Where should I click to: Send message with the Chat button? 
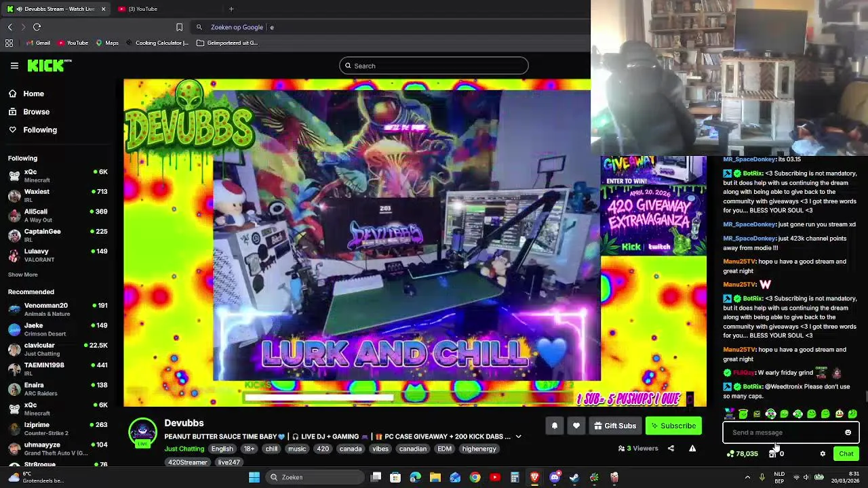pos(846,453)
